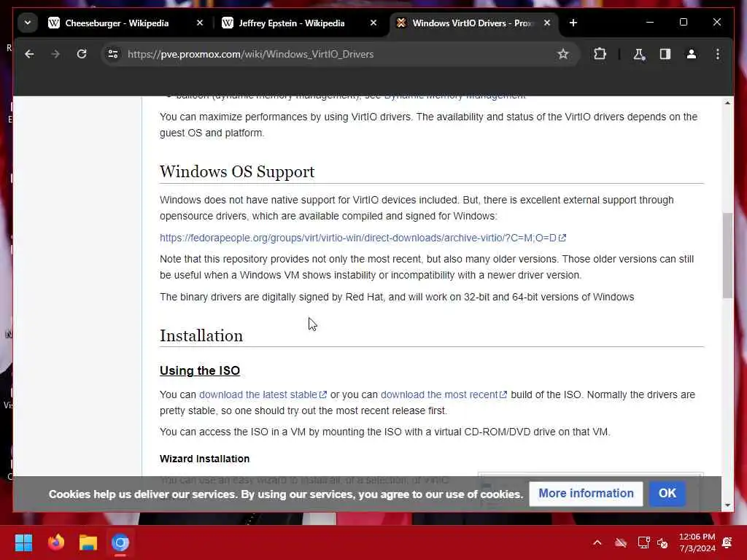Close the Cheeseburger Wikipedia tab
Screen dimensions: 747x560
click(200, 23)
